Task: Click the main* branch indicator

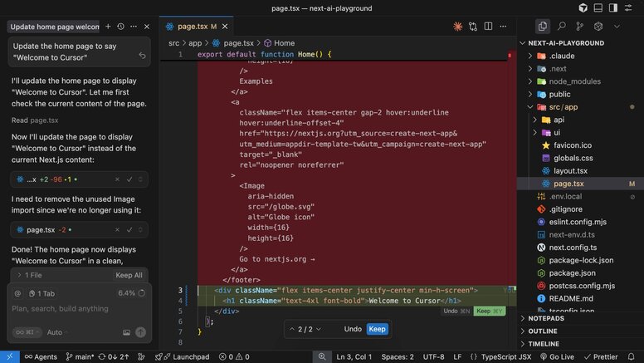Action: (80, 357)
